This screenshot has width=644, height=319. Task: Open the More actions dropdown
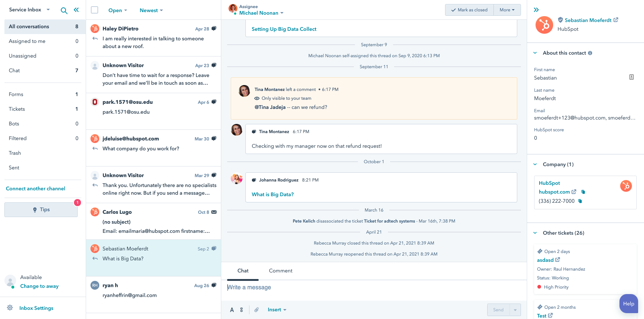tap(507, 10)
